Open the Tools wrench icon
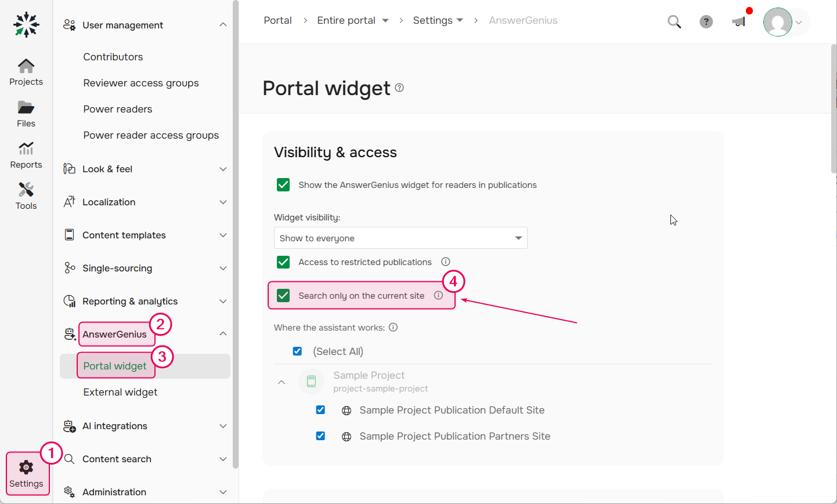The height and width of the screenshot is (504, 837). [26, 190]
